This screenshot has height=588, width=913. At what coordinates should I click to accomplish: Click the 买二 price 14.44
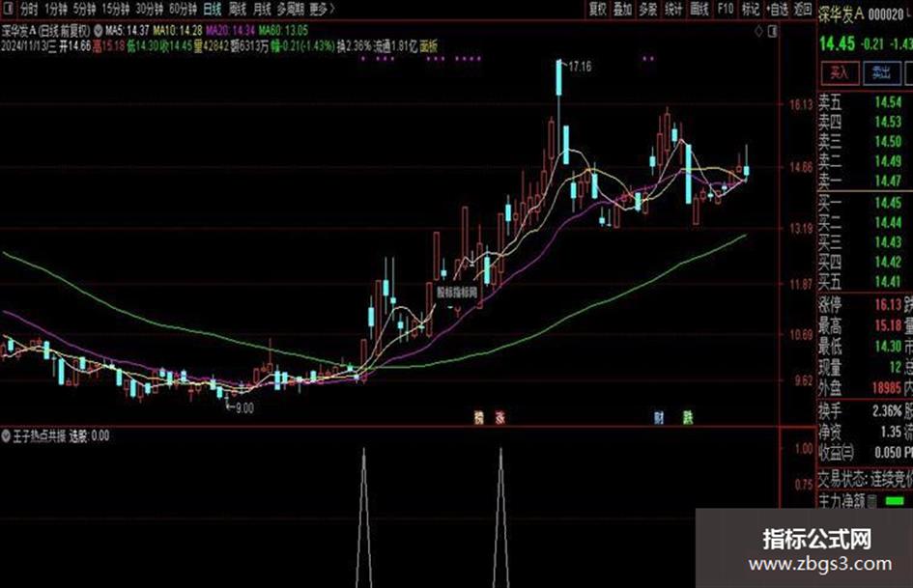click(888, 222)
